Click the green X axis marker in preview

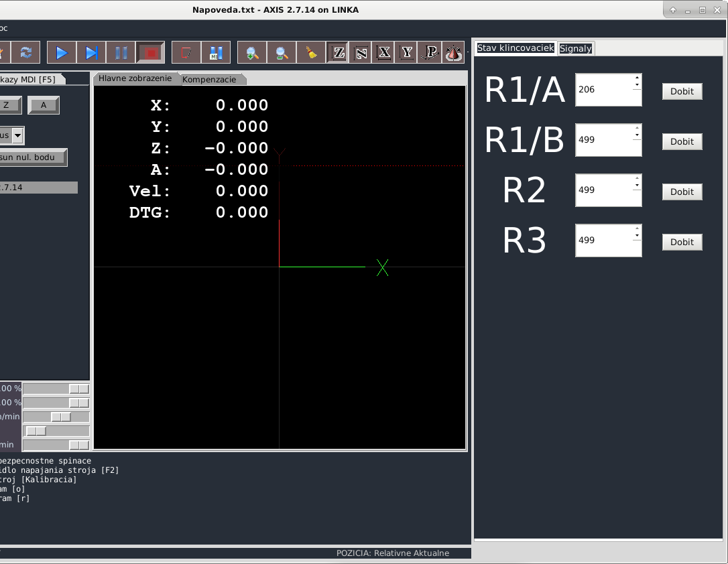[x=383, y=268]
